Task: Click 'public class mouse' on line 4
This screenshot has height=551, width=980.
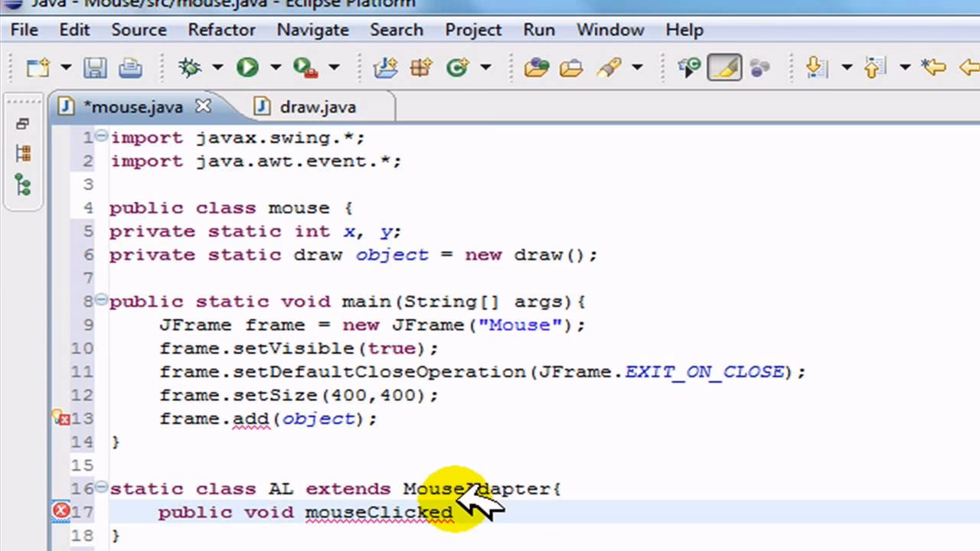Action: [219, 208]
